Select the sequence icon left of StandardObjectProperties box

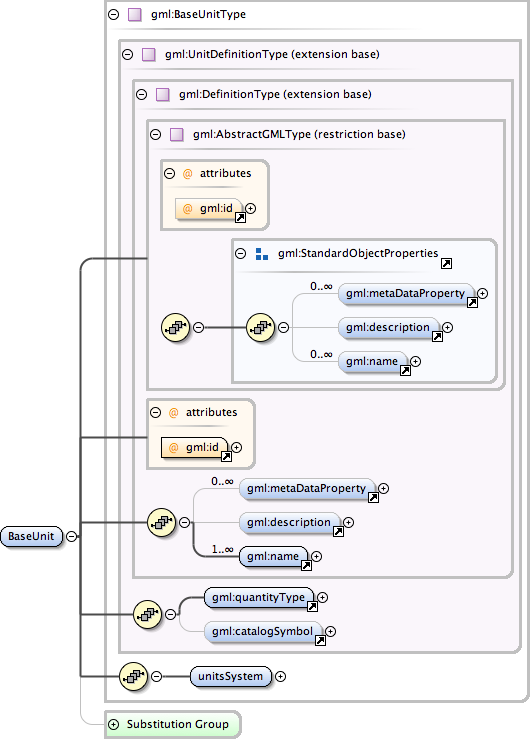pos(176,327)
